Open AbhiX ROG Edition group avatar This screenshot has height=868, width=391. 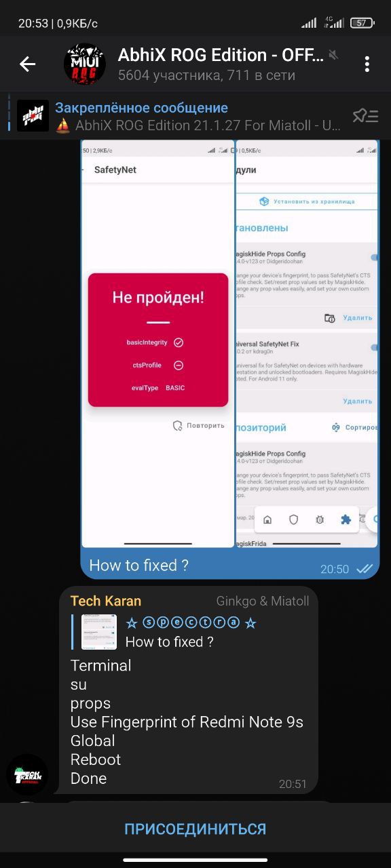coord(84,64)
